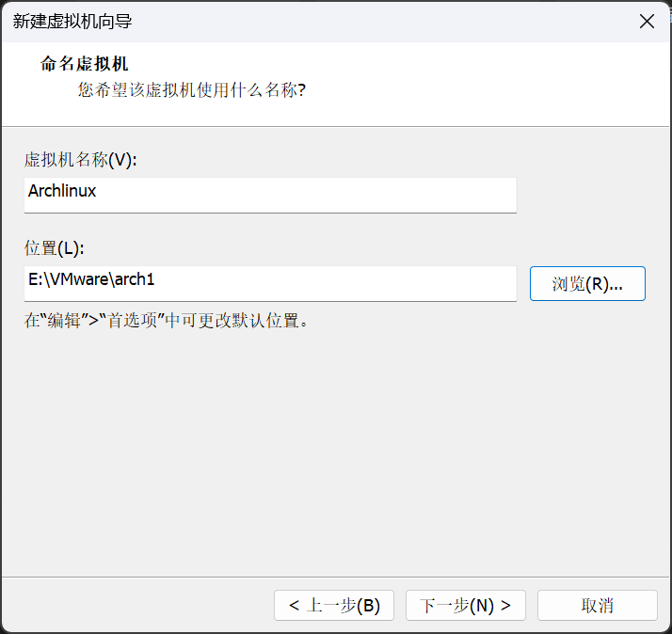Click the 位置(L): label
672x634 pixels.
tap(55, 248)
